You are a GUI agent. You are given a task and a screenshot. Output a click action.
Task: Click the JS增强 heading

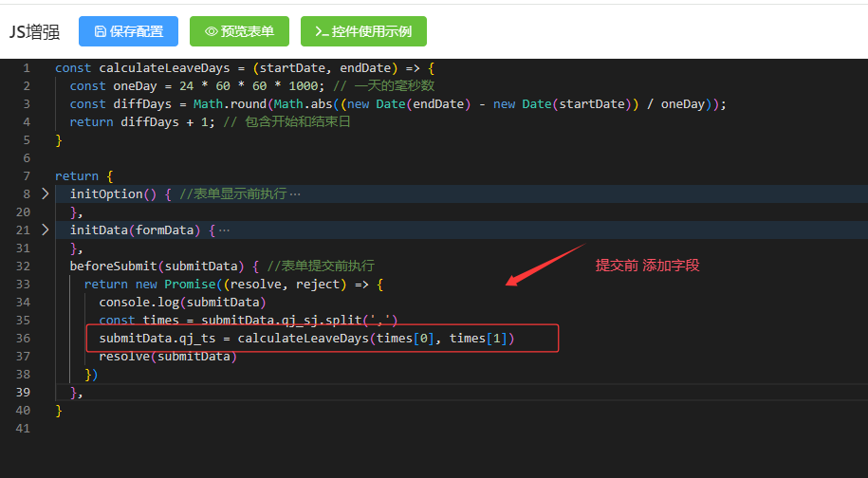34,31
